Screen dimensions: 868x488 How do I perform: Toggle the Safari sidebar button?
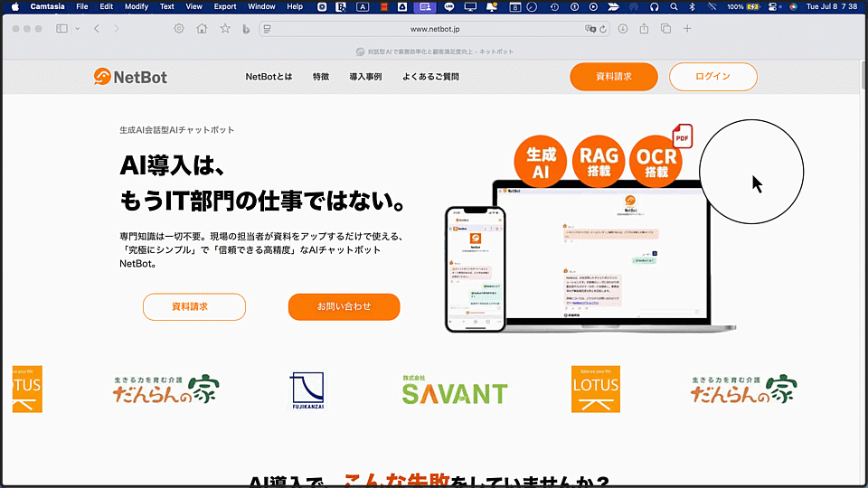pyautogui.click(x=62, y=29)
